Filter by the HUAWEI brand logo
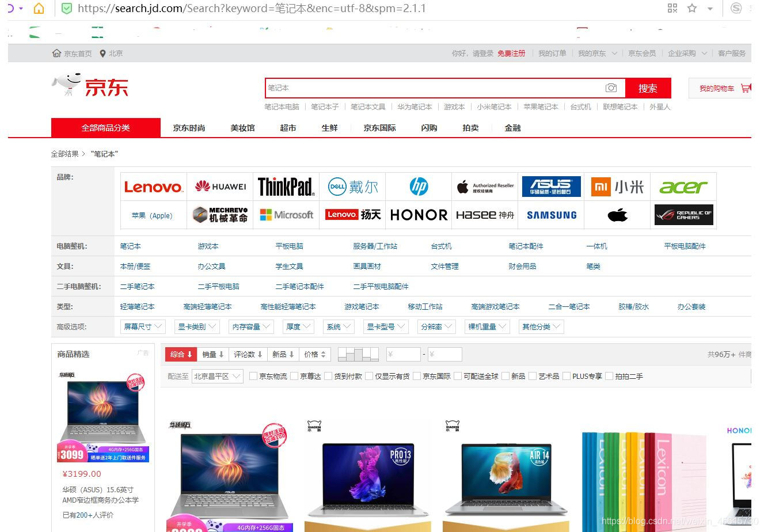This screenshot has width=764, height=532. [x=220, y=187]
